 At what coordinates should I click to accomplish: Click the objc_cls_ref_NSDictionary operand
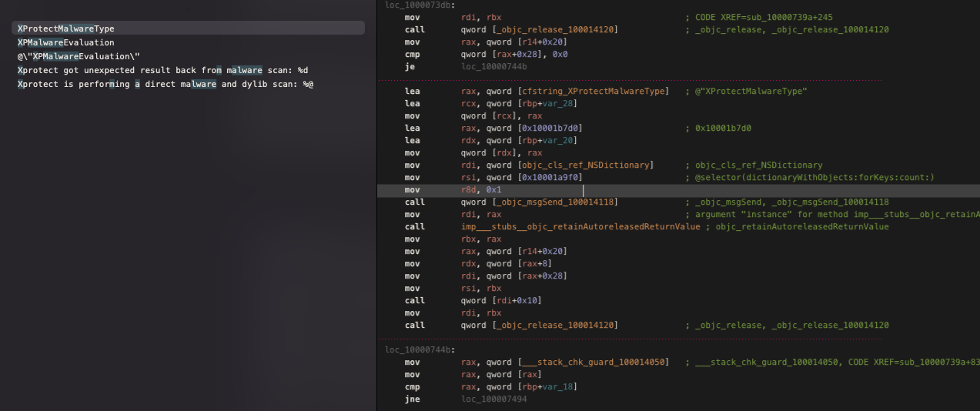coord(587,165)
